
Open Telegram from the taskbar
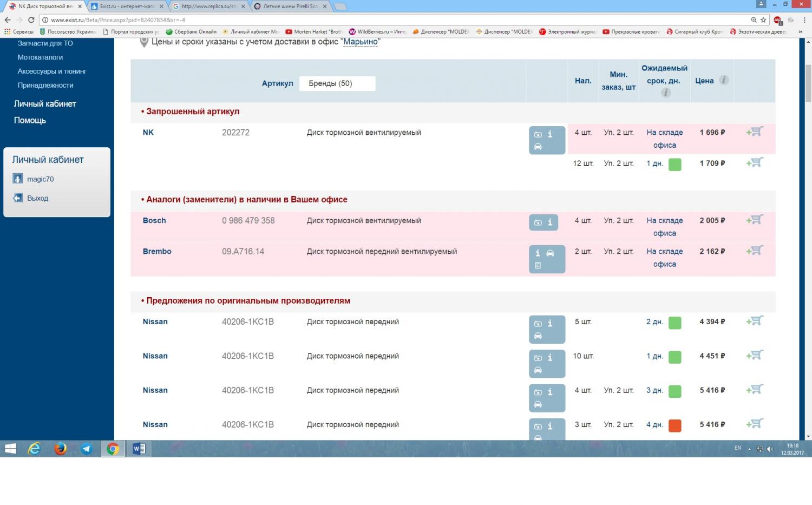pyautogui.click(x=86, y=449)
